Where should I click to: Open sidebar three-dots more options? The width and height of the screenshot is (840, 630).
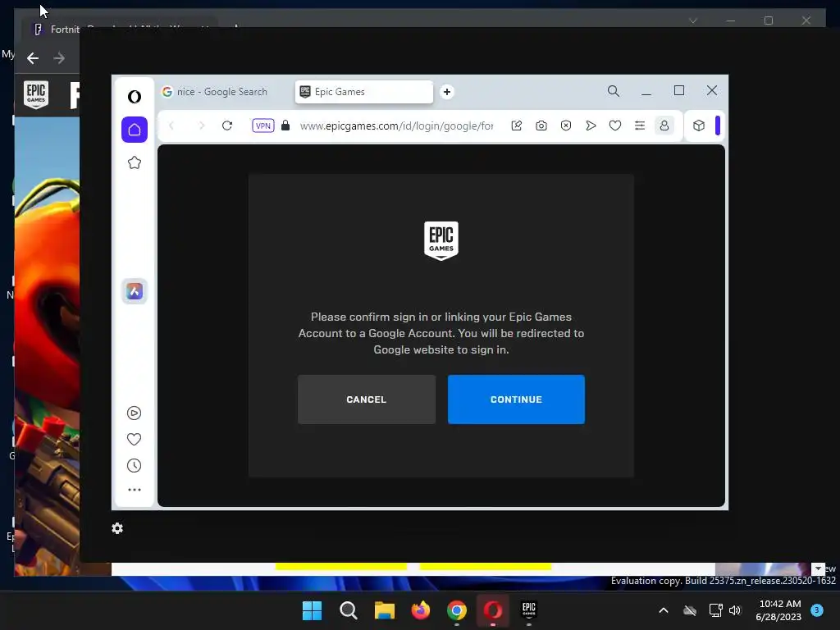click(135, 490)
